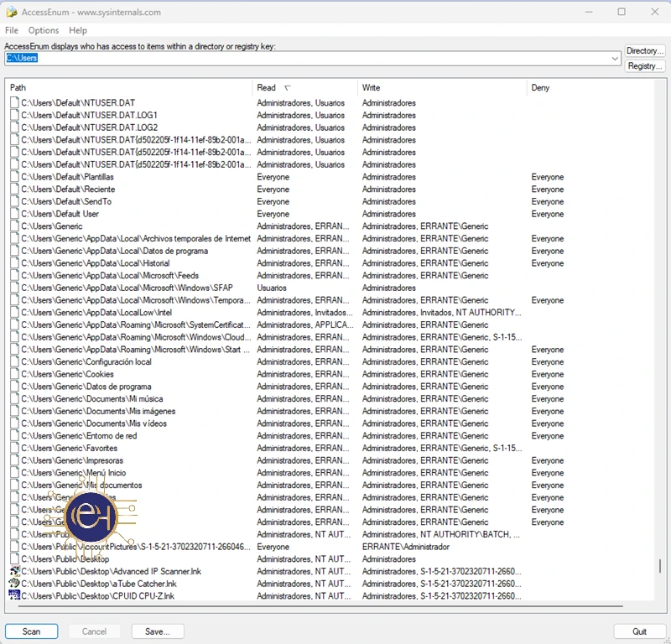Select C:\Users\Public\Desktop folder row
Screen dimensions: 671x644
click(x=65, y=559)
